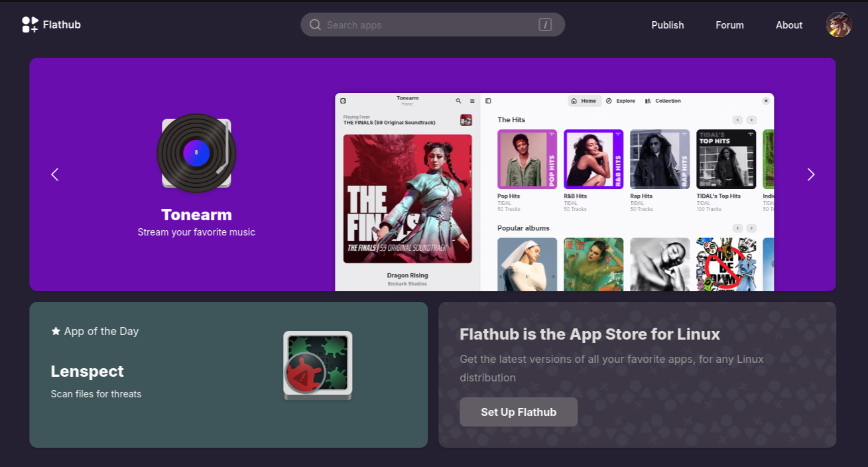Go to the previous featured app slide
The height and width of the screenshot is (467, 868).
tap(55, 174)
